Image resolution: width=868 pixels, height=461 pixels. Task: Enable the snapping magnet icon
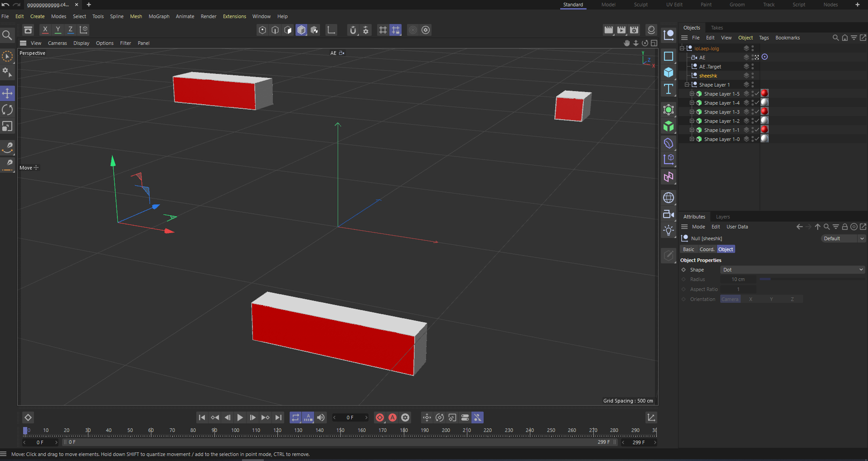[x=353, y=30]
